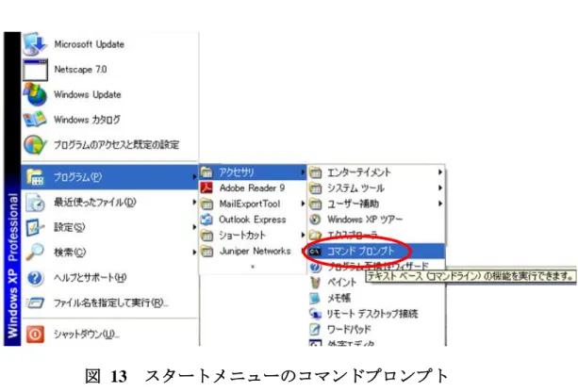
Task: Click the Microsoft Update icon
Action: coord(35,44)
